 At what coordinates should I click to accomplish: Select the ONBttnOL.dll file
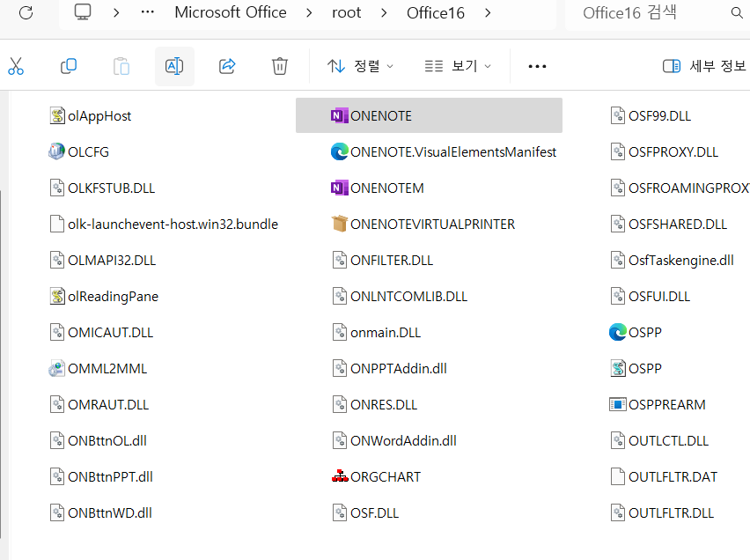[x=99, y=441]
